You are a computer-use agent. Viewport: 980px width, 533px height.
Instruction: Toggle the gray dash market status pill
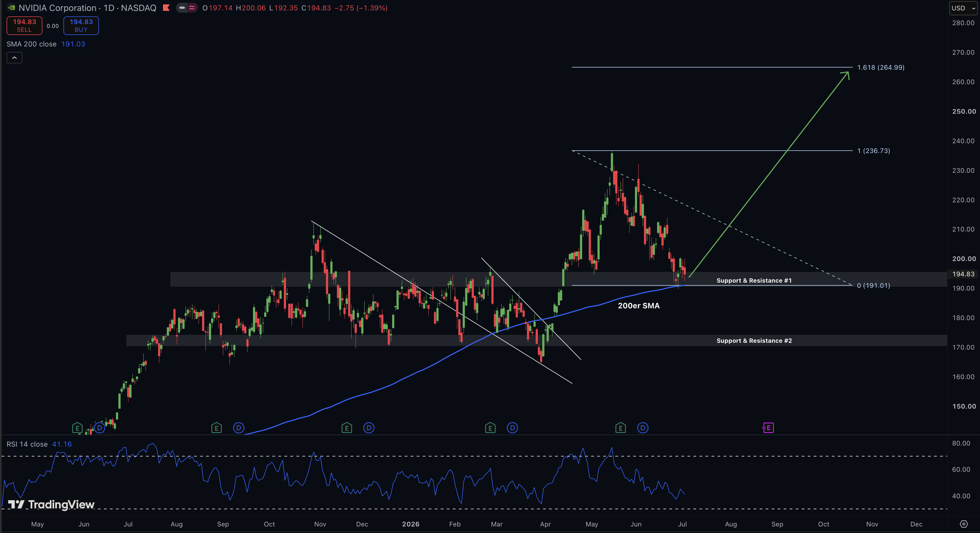click(x=182, y=8)
